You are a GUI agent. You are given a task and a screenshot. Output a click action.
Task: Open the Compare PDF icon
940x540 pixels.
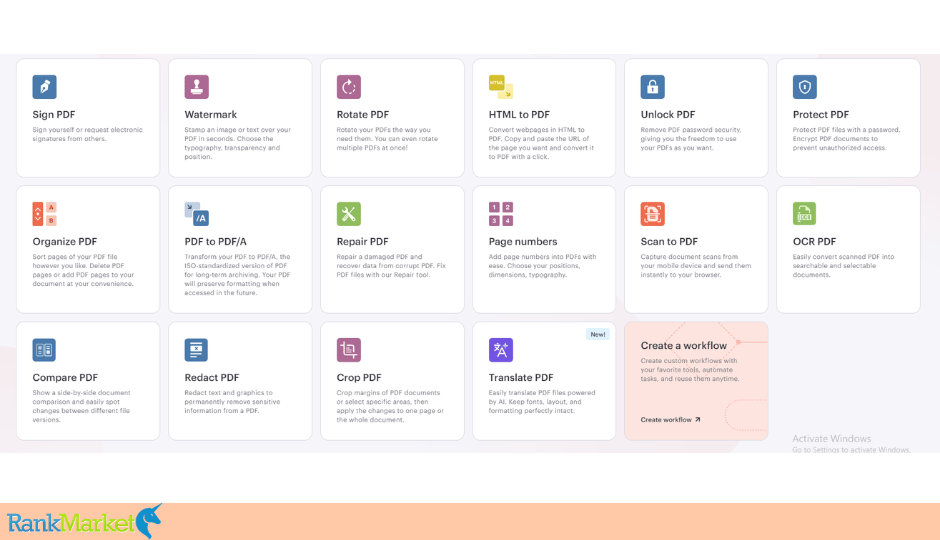[44, 350]
